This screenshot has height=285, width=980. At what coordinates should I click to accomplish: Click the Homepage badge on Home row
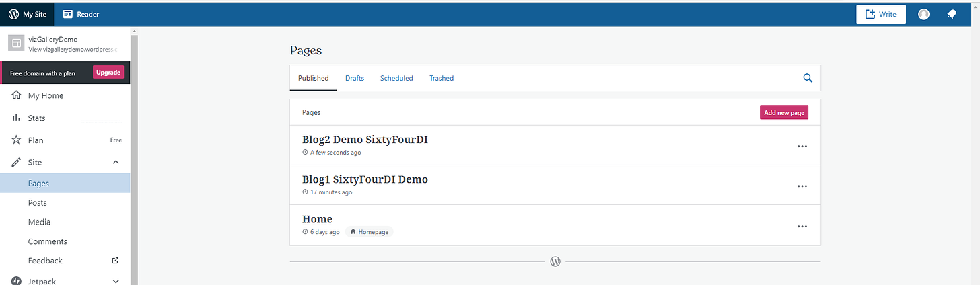[x=370, y=232]
